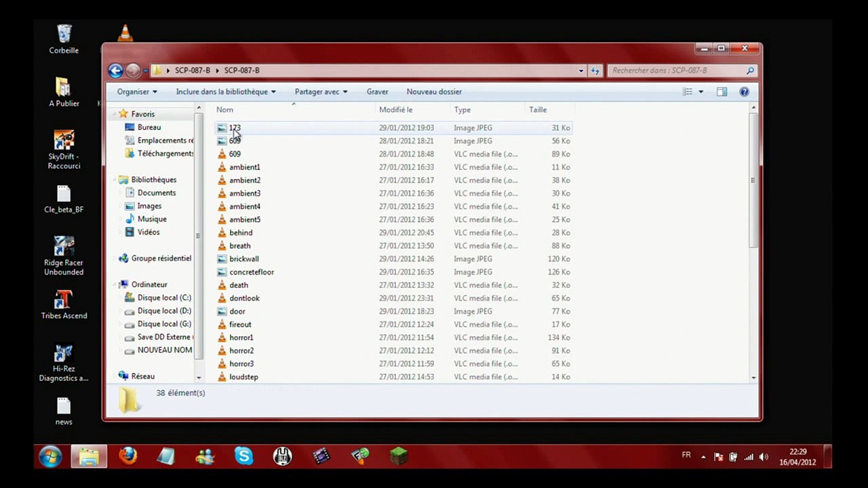Viewport: 868px width, 488px height.
Task: Open Disque local (C:)
Action: tap(164, 298)
